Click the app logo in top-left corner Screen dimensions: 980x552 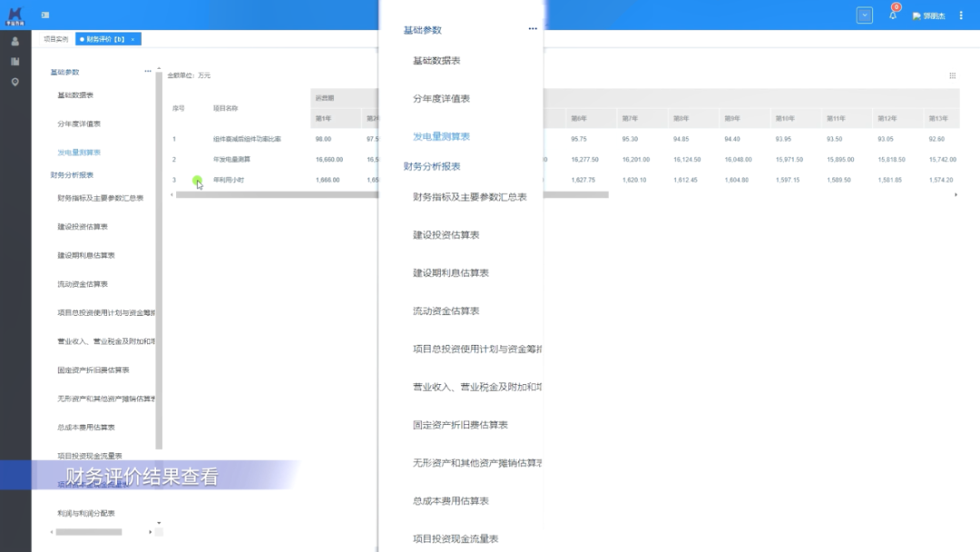15,15
